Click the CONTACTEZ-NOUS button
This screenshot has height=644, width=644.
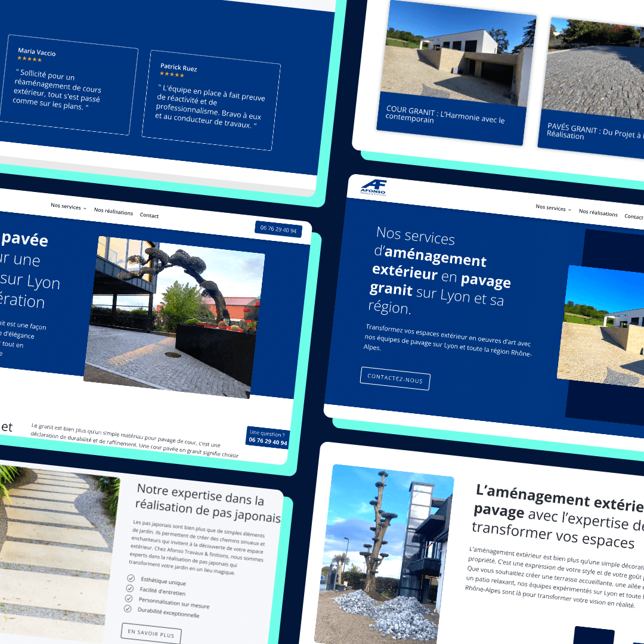pyautogui.click(x=395, y=378)
